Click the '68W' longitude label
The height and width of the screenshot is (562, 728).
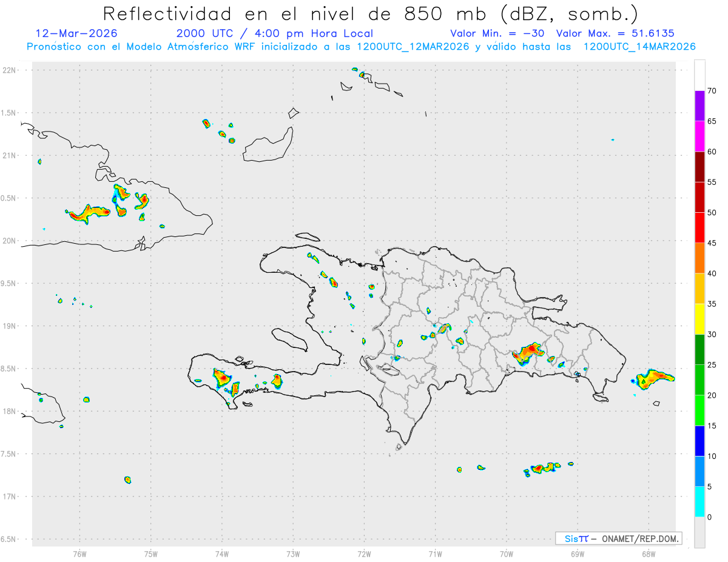coord(649,554)
